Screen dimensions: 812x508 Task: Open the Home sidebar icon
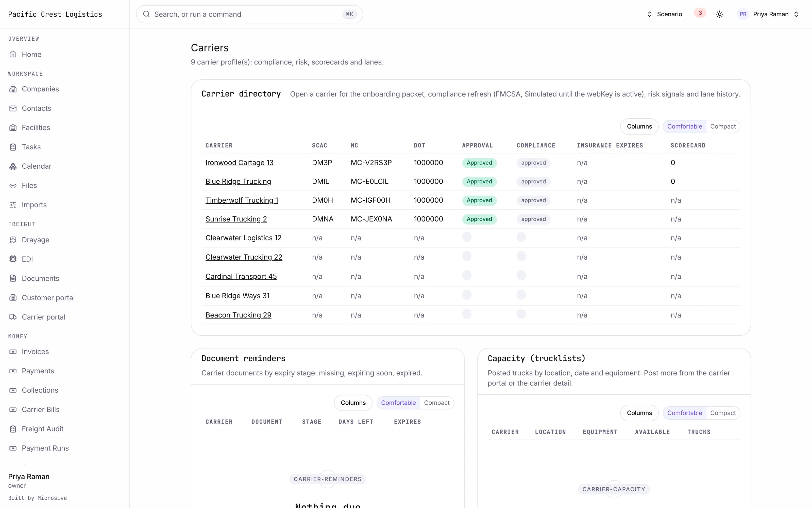(13, 54)
